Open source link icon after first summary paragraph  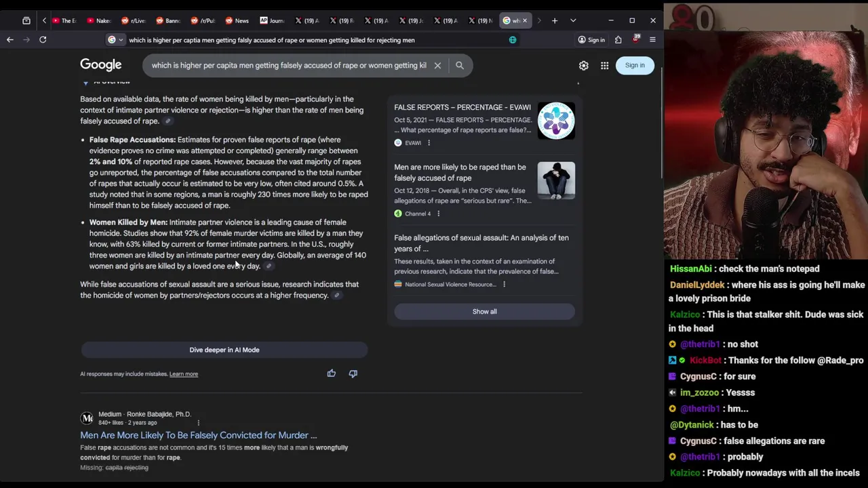tap(168, 121)
